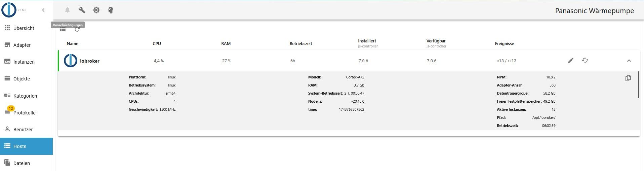Viewport: 644px width, 171px height.
Task: Collapse the iobroker host details
Action: pyautogui.click(x=629, y=61)
